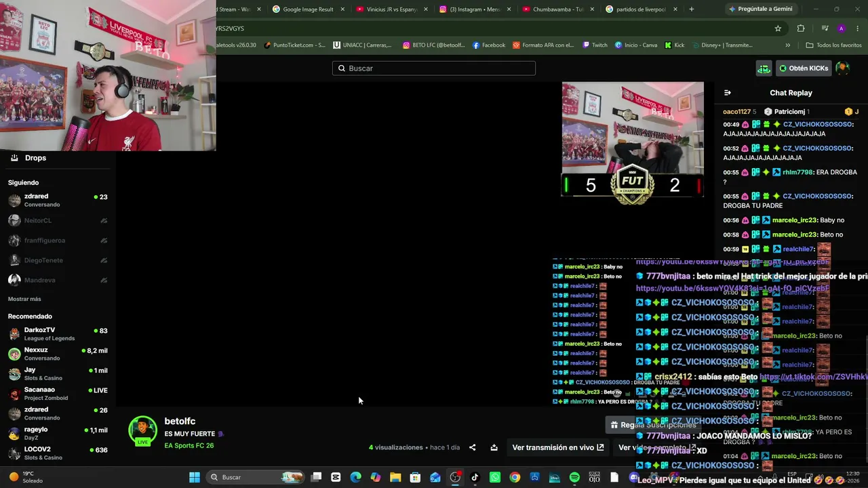Image resolution: width=868 pixels, height=488 pixels.
Task: Open Spotify from taskbar
Action: click(x=574, y=477)
